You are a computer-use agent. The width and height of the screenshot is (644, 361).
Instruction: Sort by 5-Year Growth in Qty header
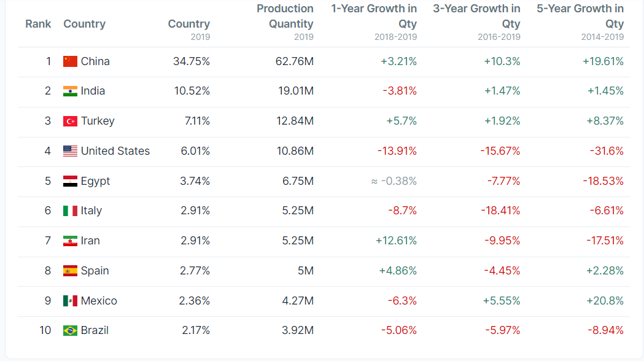tap(580, 17)
